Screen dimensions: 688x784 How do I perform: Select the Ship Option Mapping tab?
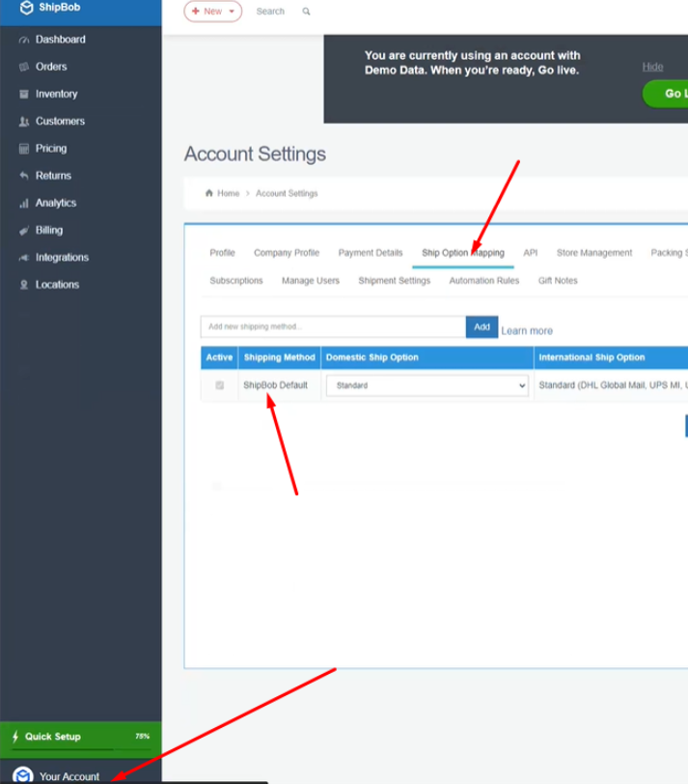(x=463, y=253)
